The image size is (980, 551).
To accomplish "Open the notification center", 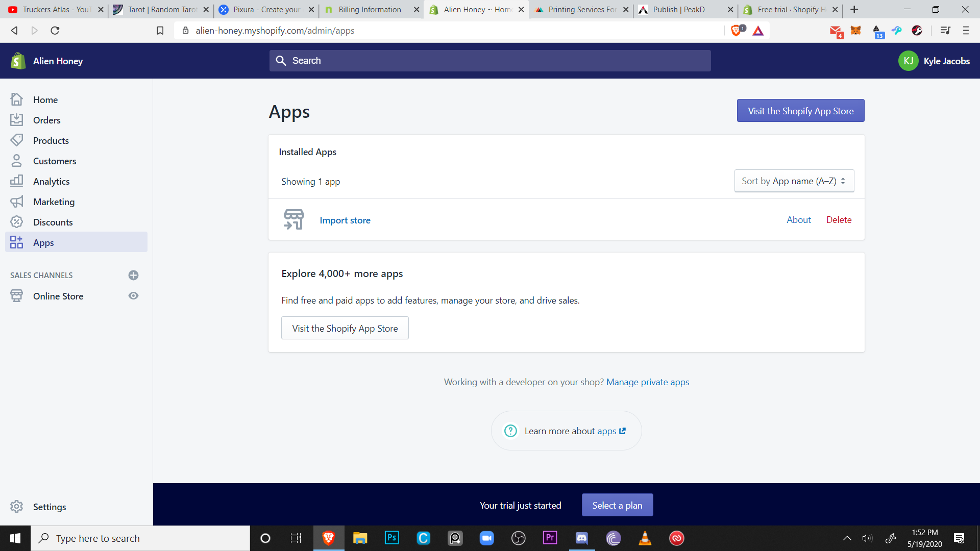I will point(959,538).
